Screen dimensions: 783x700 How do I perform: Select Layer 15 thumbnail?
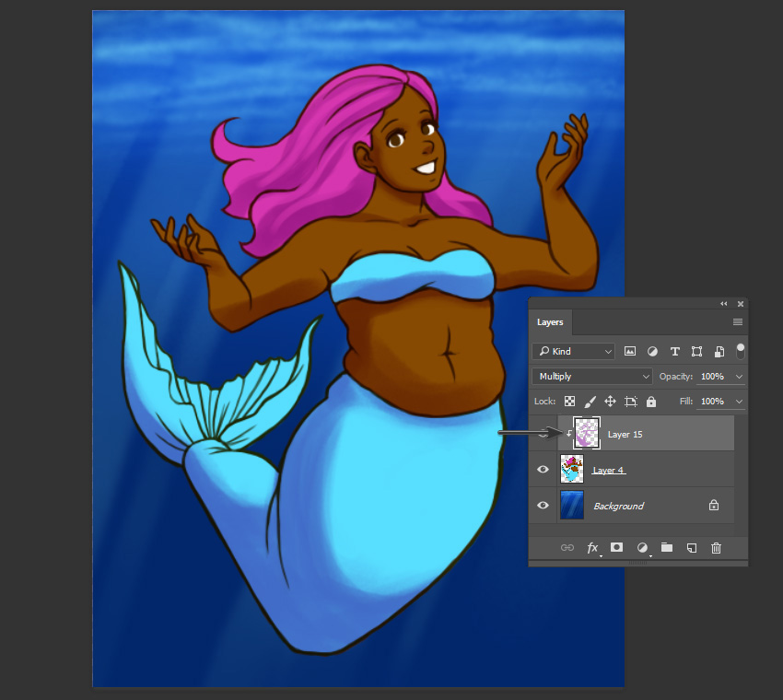[x=587, y=433]
